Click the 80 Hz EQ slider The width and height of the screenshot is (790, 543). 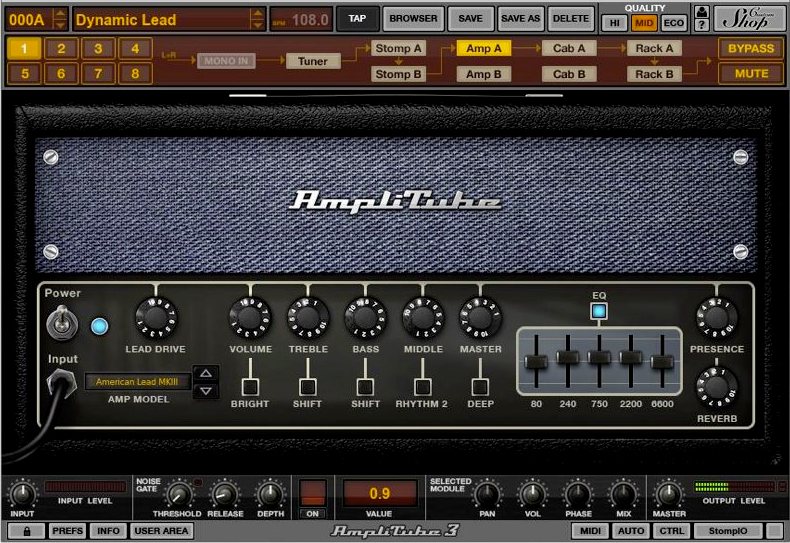(x=536, y=362)
